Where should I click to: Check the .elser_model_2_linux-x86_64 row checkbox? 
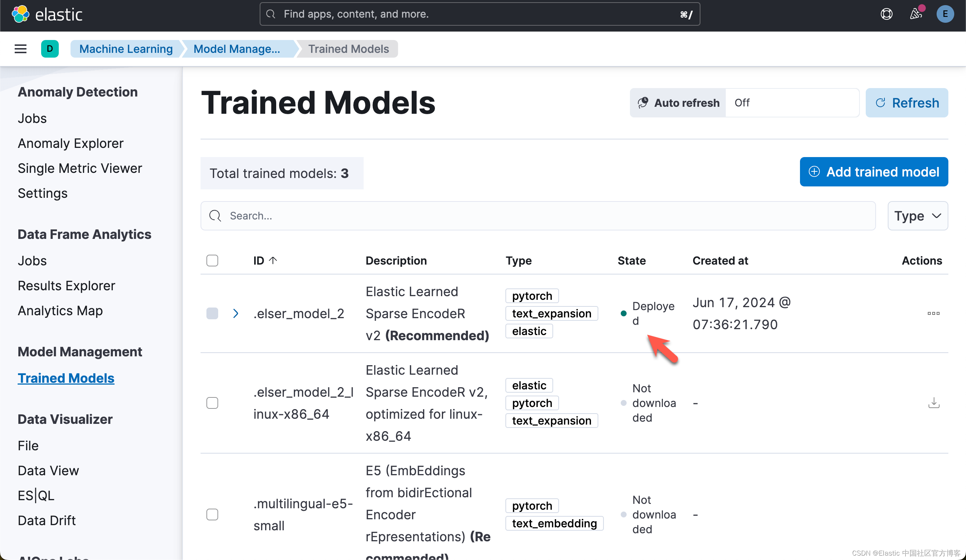(212, 403)
